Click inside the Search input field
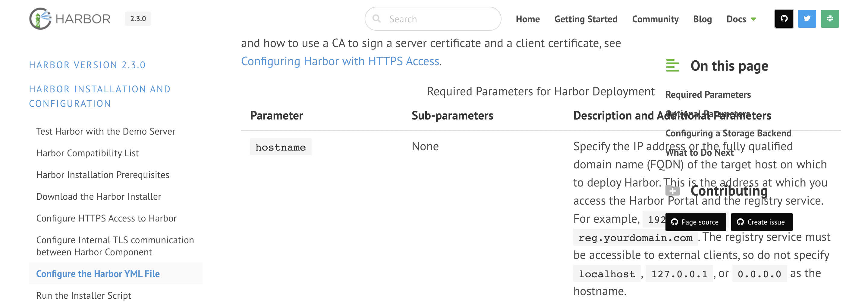 [x=431, y=19]
